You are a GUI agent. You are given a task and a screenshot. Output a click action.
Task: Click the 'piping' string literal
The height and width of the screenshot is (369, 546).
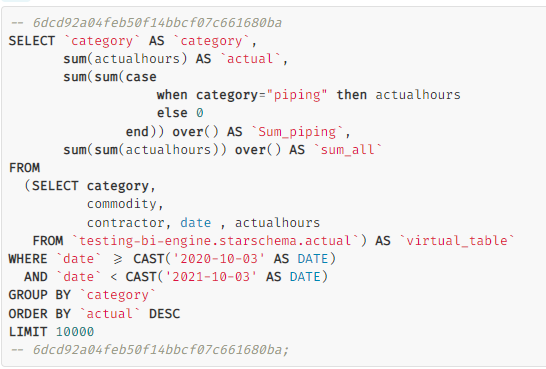tap(297, 95)
